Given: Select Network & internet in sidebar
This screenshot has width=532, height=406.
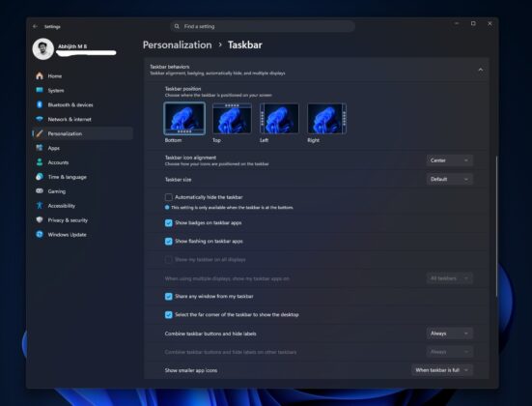Looking at the screenshot, I should [x=82, y=119].
